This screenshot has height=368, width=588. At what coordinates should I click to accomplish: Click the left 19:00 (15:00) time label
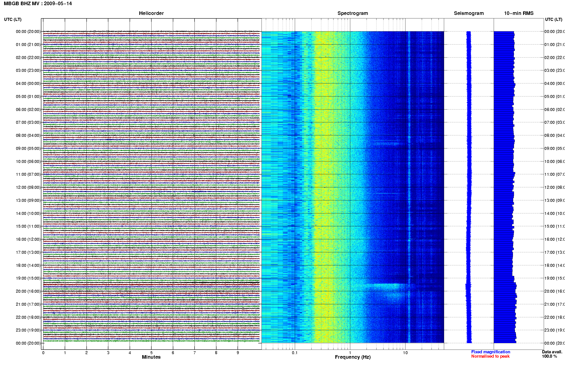(28, 278)
